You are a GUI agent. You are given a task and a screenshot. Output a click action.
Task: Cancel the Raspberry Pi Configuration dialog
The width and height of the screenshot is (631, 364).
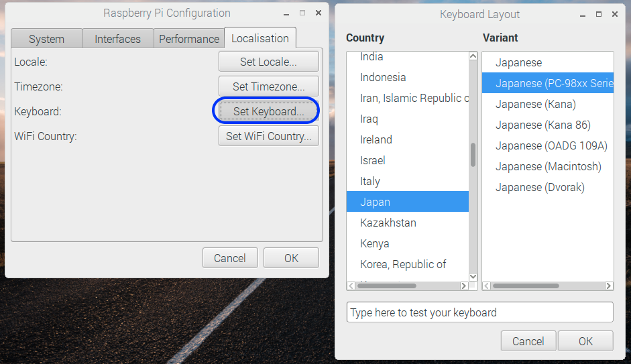click(229, 258)
